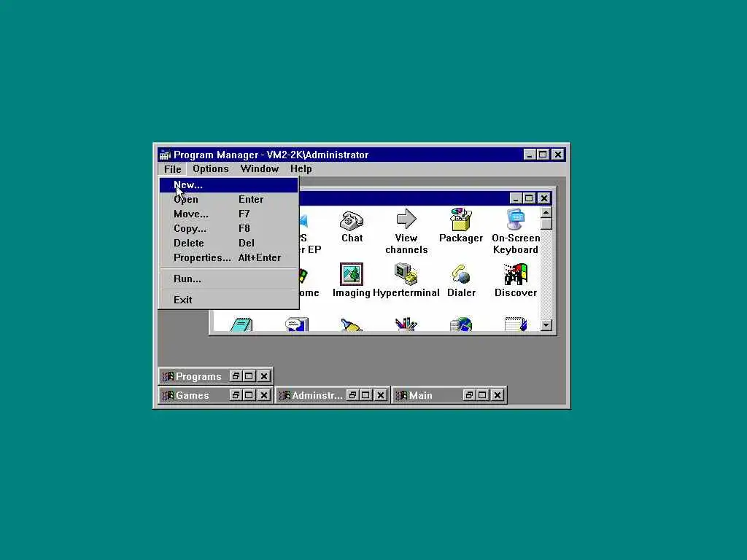Select the Imaging picture icon
The image size is (747, 560).
pyautogui.click(x=352, y=274)
